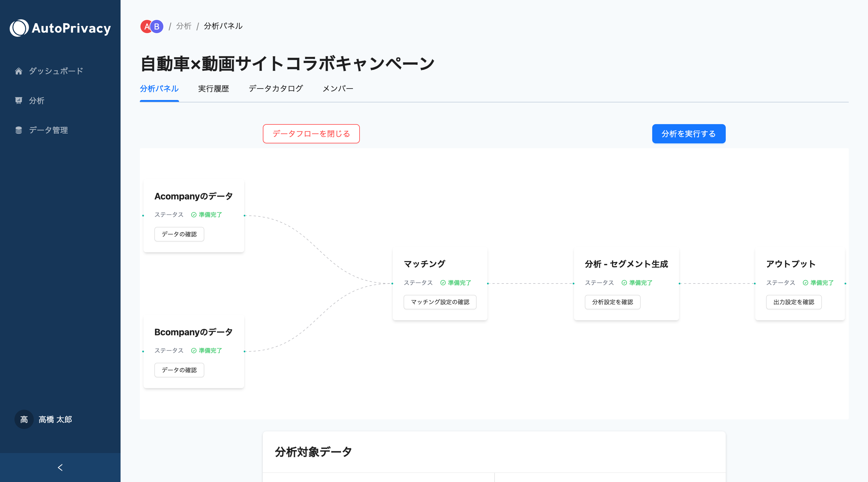
Task: Open データ管理 via the database icon
Action: click(x=19, y=130)
